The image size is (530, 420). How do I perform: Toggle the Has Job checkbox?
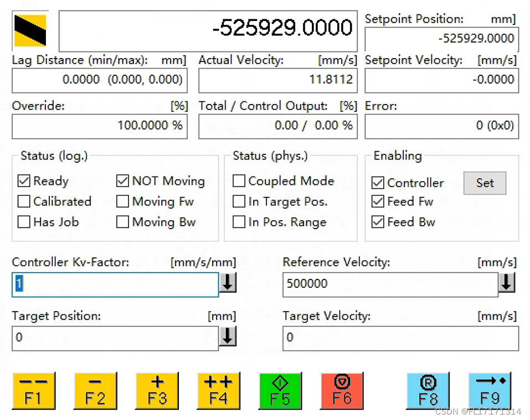(x=24, y=222)
